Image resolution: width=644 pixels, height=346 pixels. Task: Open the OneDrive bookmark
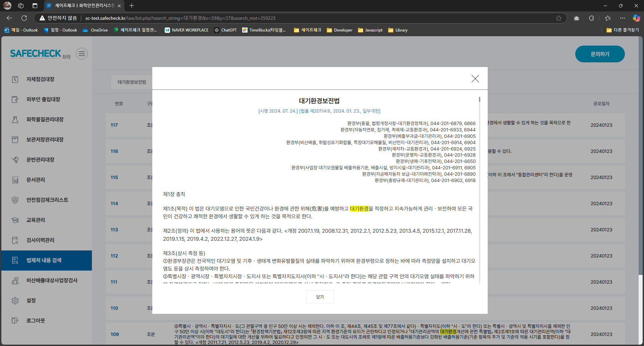click(x=95, y=30)
